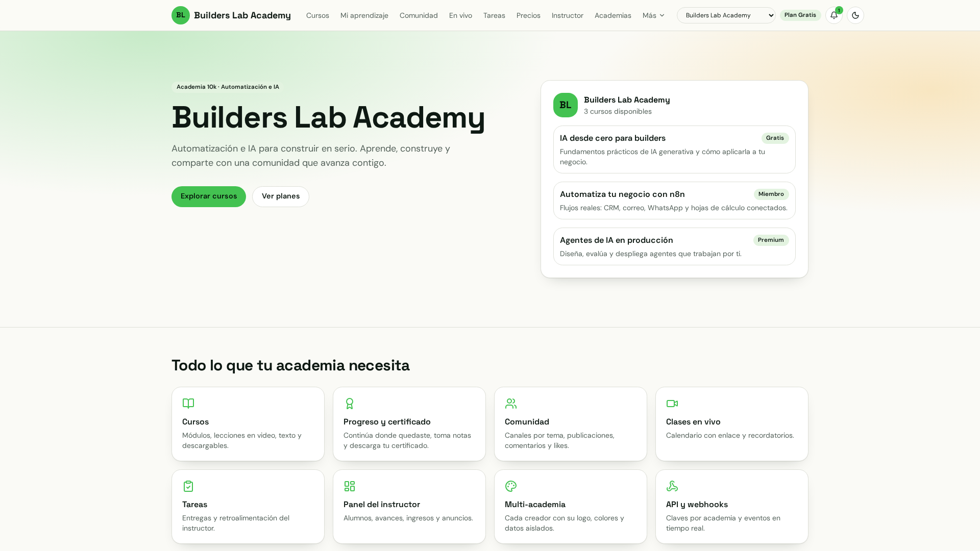This screenshot has width=980, height=551.
Task: Select API y webhooks card title
Action: pos(697,505)
